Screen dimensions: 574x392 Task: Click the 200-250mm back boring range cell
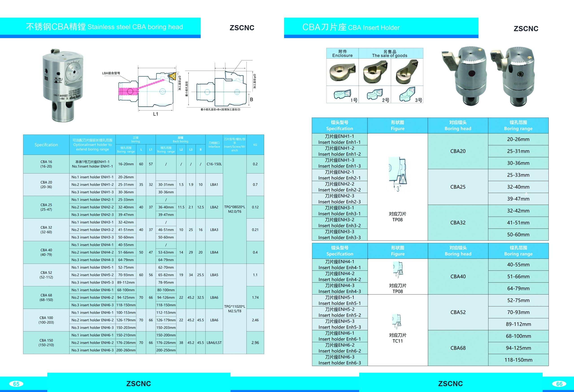166,350
